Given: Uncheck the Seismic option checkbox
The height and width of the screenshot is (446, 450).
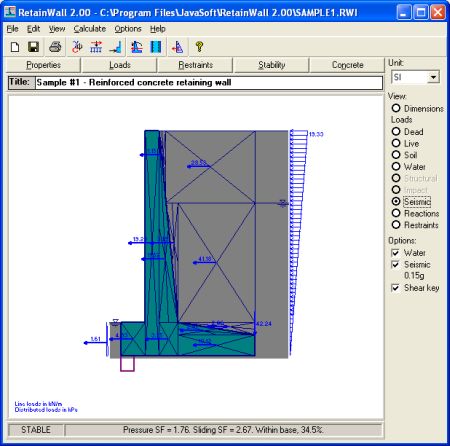Looking at the screenshot, I should click(395, 265).
